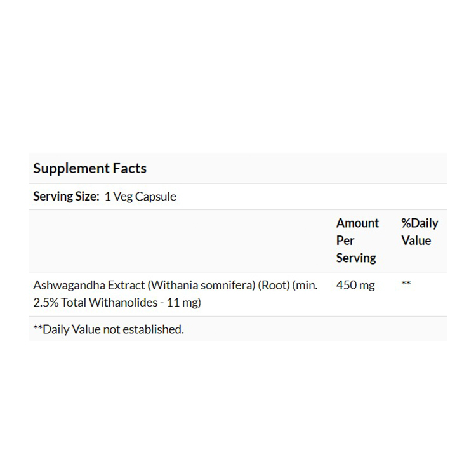Click the Withania somnifera text
The image size is (476, 476).
click(x=201, y=286)
